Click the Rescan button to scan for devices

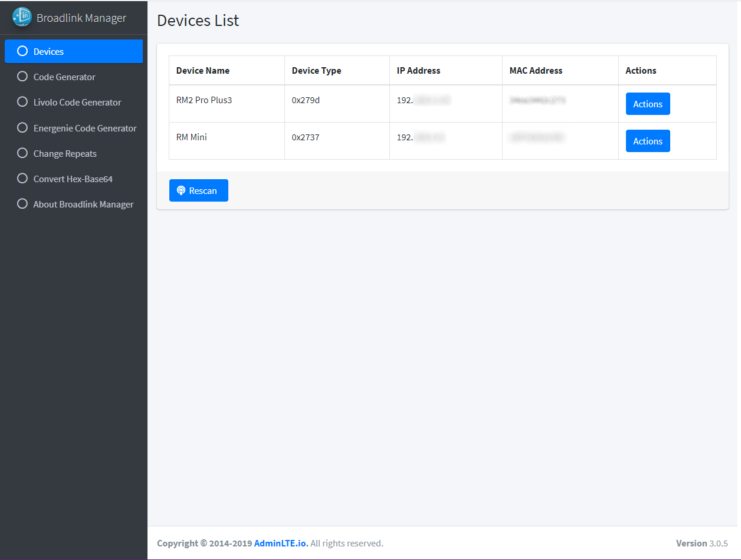199,190
